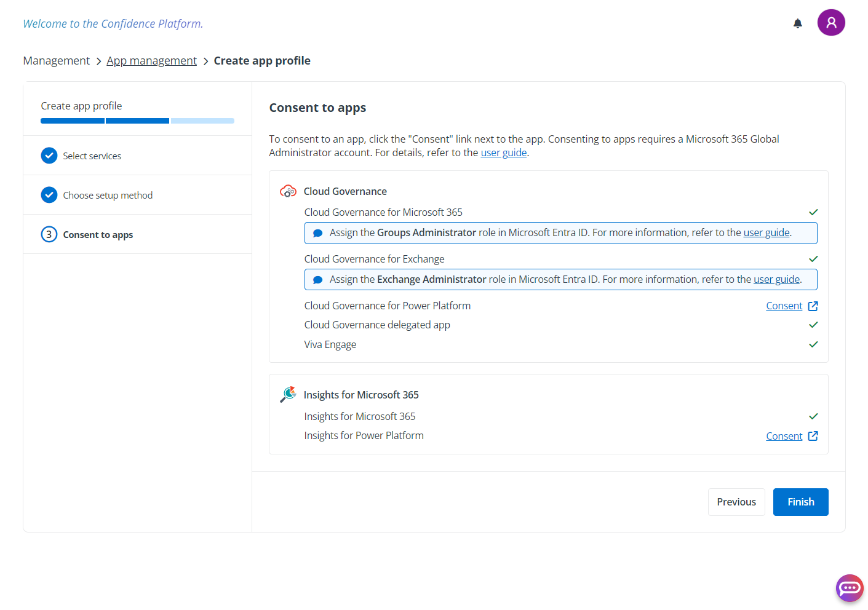Open the chatbot assistant icon at bottom right
This screenshot has width=868, height=610.
tap(850, 588)
